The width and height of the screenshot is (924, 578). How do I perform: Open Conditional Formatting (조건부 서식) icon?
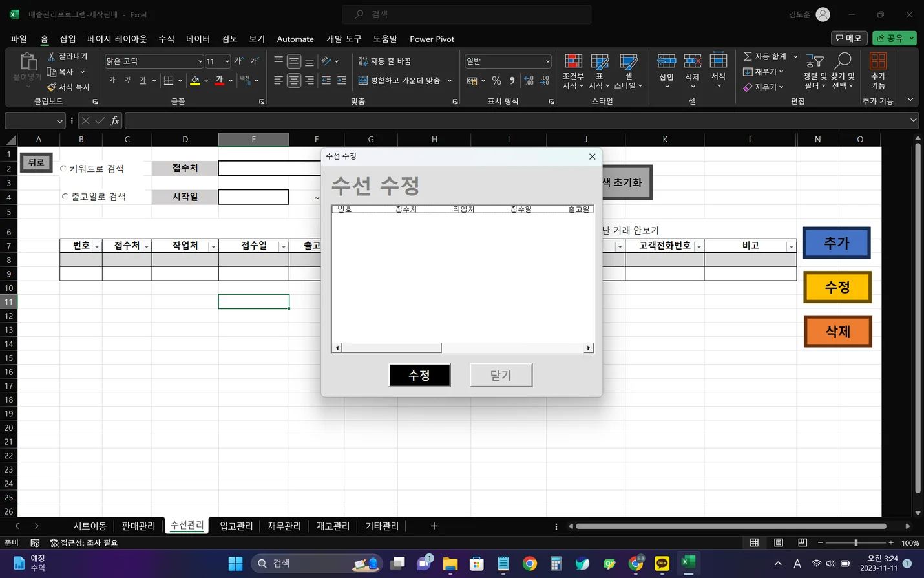click(x=573, y=61)
